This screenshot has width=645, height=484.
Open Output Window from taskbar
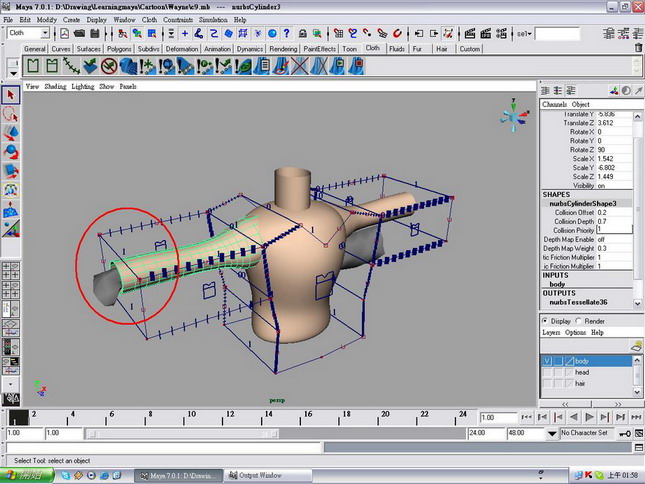[268, 476]
